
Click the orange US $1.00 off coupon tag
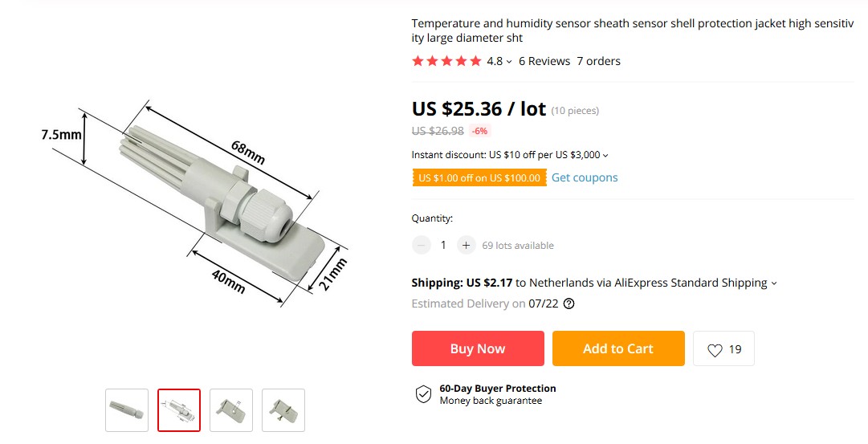point(479,177)
